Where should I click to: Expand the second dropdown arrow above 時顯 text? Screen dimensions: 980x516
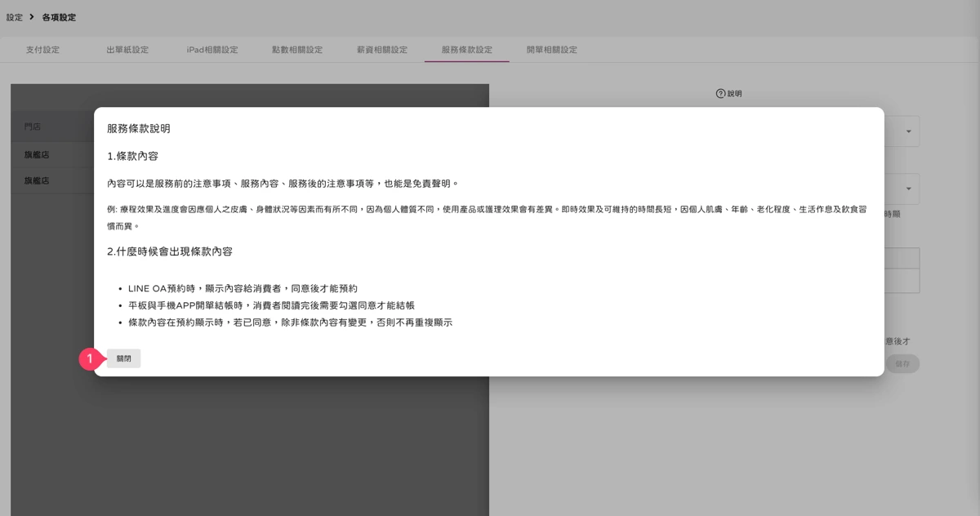(908, 189)
